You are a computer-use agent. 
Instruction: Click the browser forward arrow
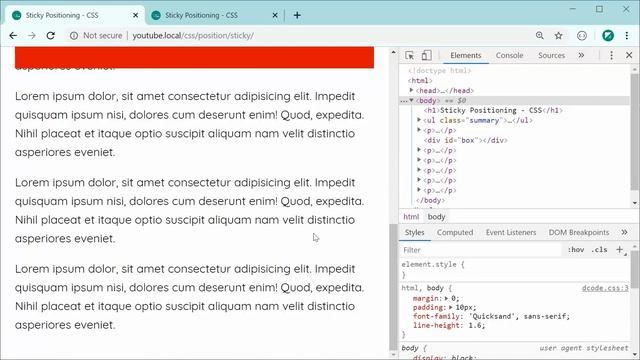point(32,36)
